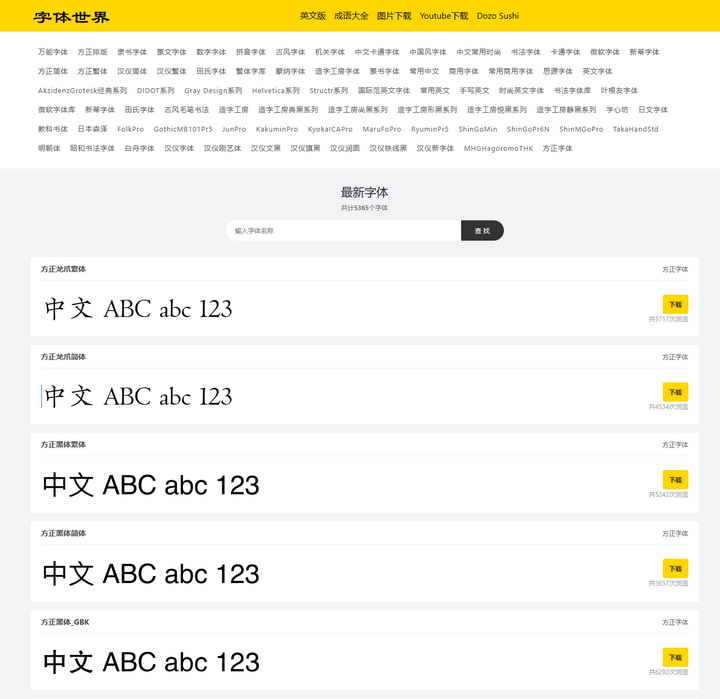The height and width of the screenshot is (699, 720).
Task: Open the RyuminPr5 category
Action: click(430, 129)
